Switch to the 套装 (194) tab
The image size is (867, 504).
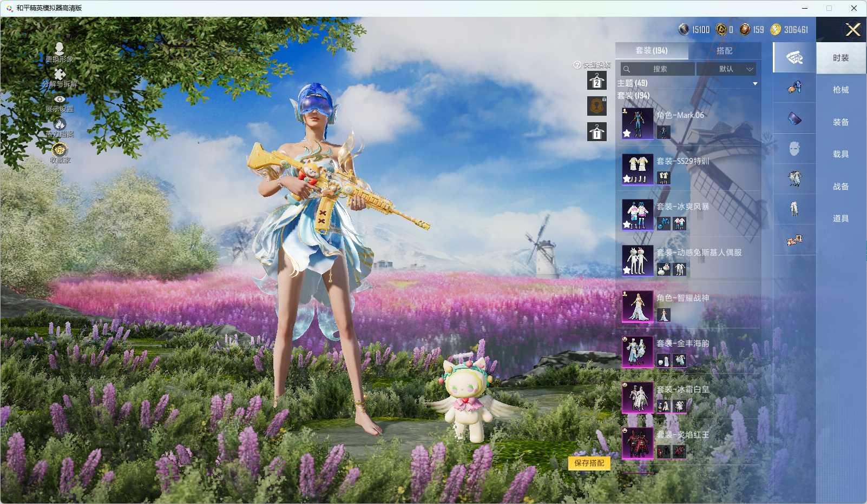[x=652, y=50]
